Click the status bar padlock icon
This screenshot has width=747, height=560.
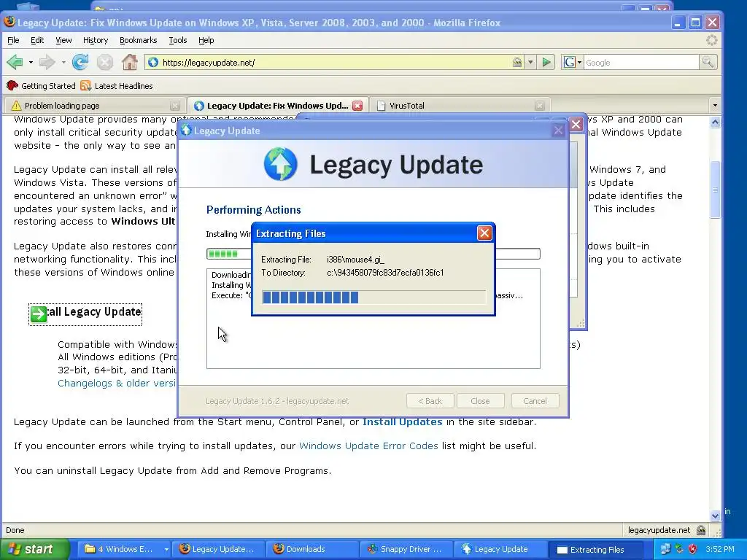pos(701,530)
